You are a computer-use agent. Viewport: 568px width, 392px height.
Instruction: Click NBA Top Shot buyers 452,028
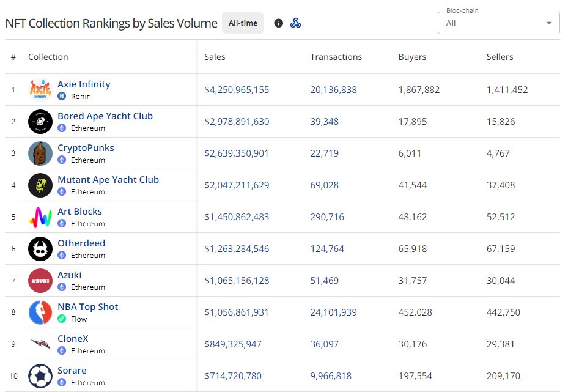(x=415, y=312)
